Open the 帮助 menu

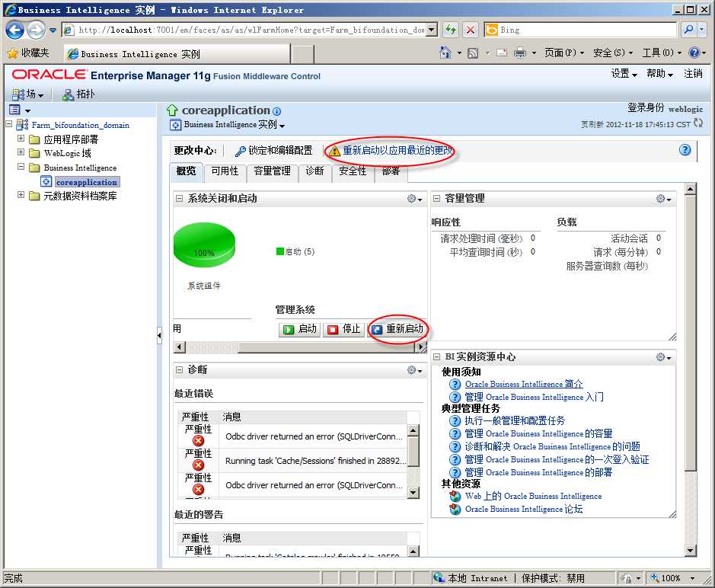tap(660, 73)
